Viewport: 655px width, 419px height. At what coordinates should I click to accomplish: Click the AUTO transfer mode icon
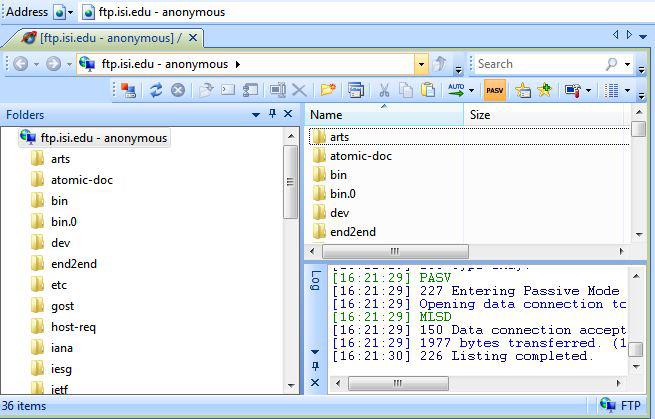[456, 90]
